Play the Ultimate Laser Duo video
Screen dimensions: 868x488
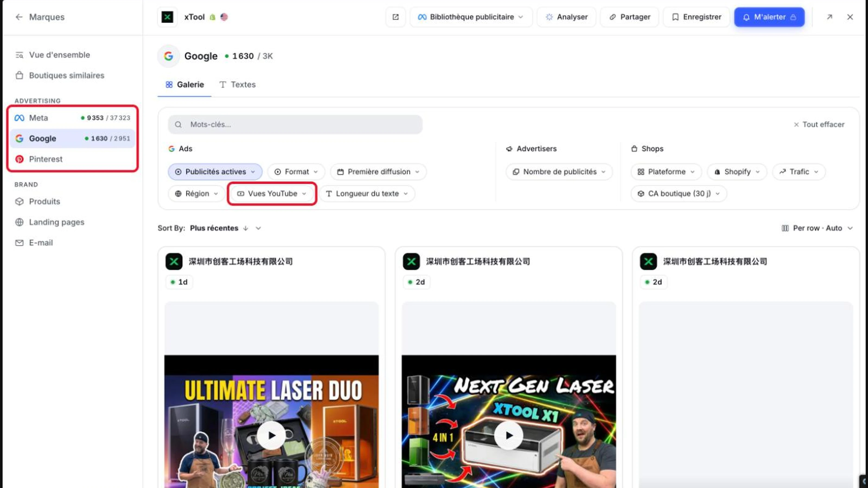272,435
